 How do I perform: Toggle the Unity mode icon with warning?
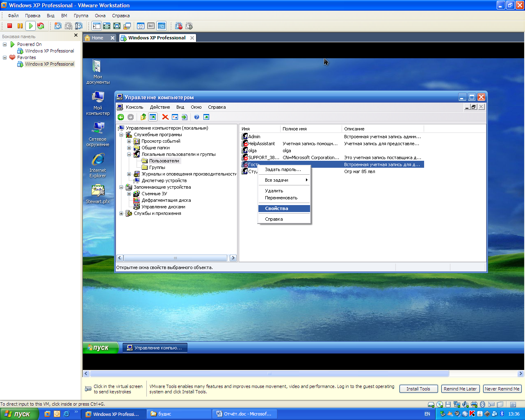click(127, 26)
